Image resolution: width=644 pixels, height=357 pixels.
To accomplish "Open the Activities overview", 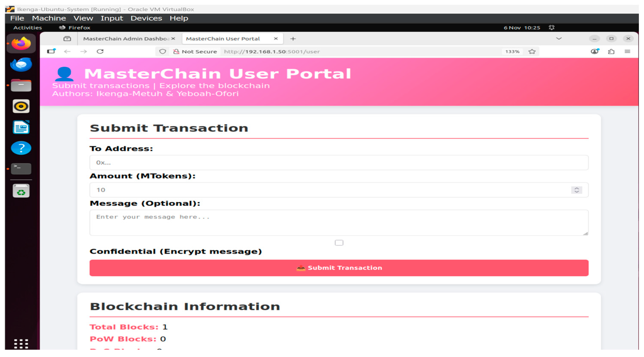I will pyautogui.click(x=28, y=28).
